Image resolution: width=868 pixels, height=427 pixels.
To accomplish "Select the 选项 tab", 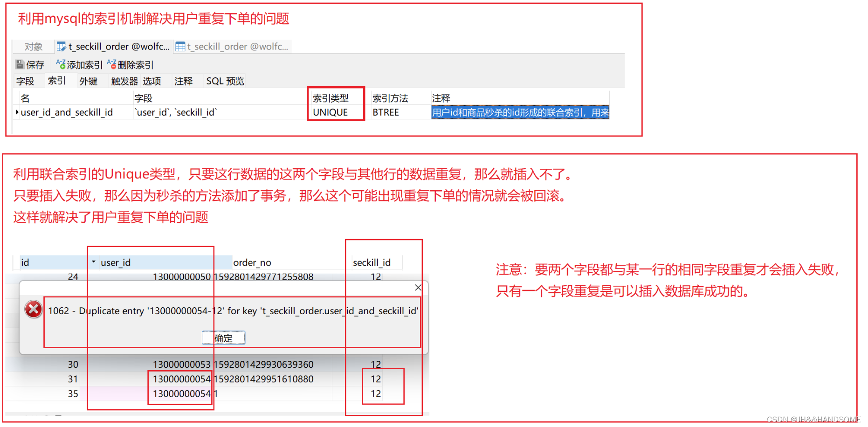I will (152, 81).
